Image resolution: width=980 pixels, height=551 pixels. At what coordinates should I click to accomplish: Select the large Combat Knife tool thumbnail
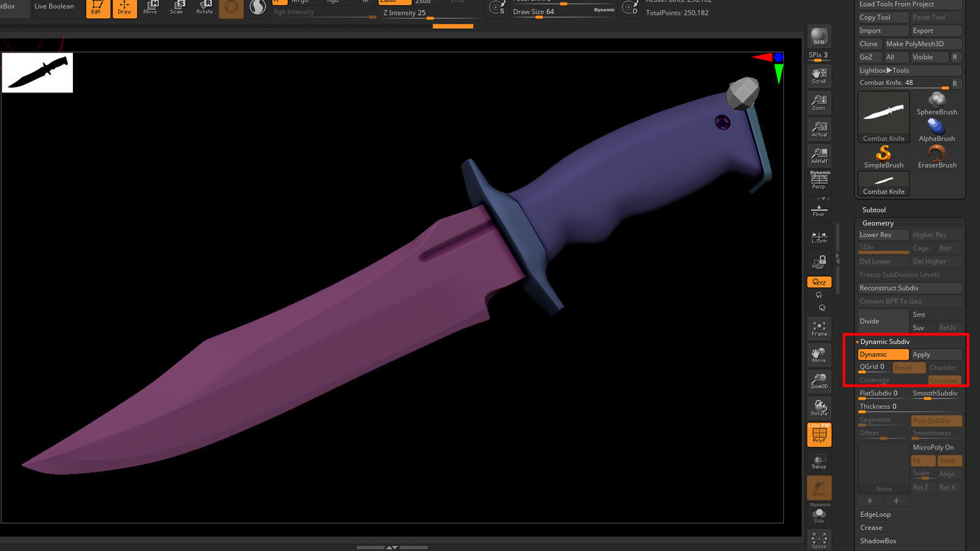[x=883, y=118]
